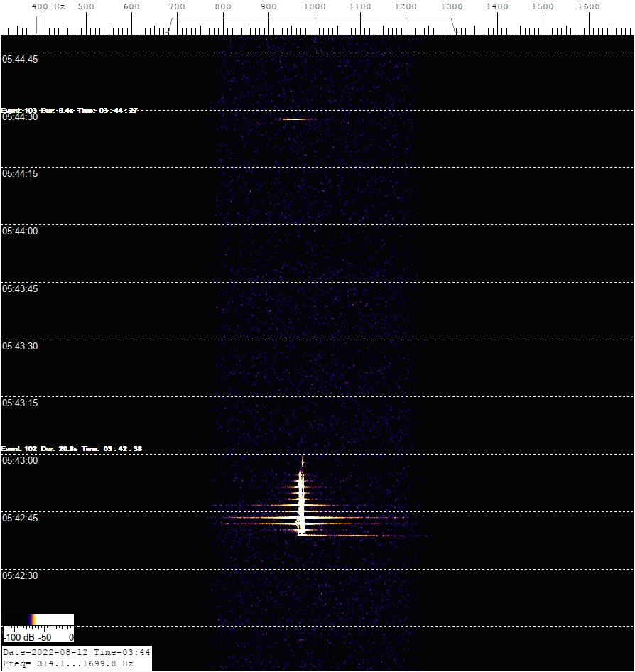Click the 1300 frequency axis label
Screen dimensions: 635x672
point(452,6)
